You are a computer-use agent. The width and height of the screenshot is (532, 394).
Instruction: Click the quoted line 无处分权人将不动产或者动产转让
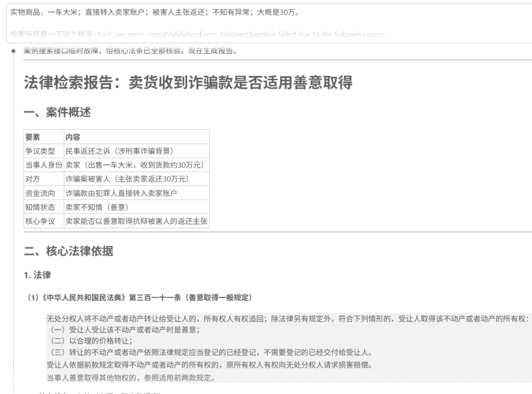[288, 319]
